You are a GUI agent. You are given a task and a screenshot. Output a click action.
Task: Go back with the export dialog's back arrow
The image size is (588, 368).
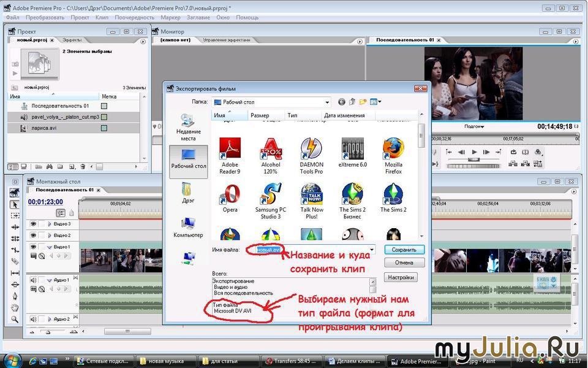pos(341,102)
